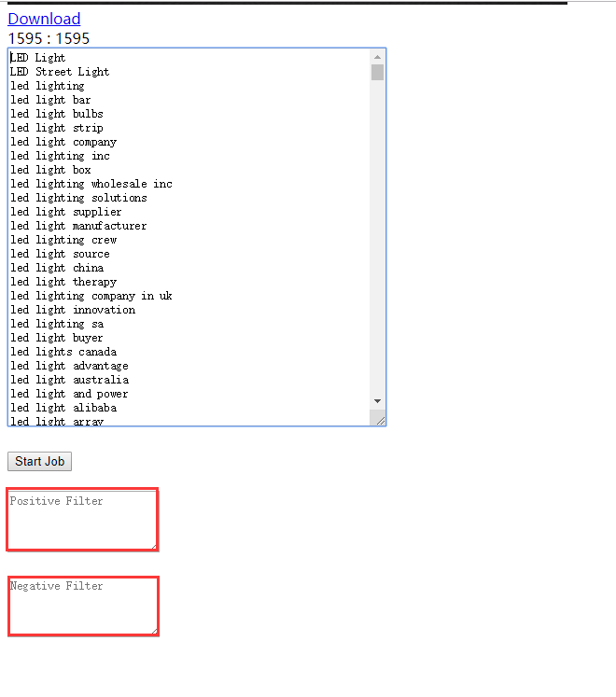Click the "led light innovation" line
This screenshot has width=616, height=697.
coord(73,310)
